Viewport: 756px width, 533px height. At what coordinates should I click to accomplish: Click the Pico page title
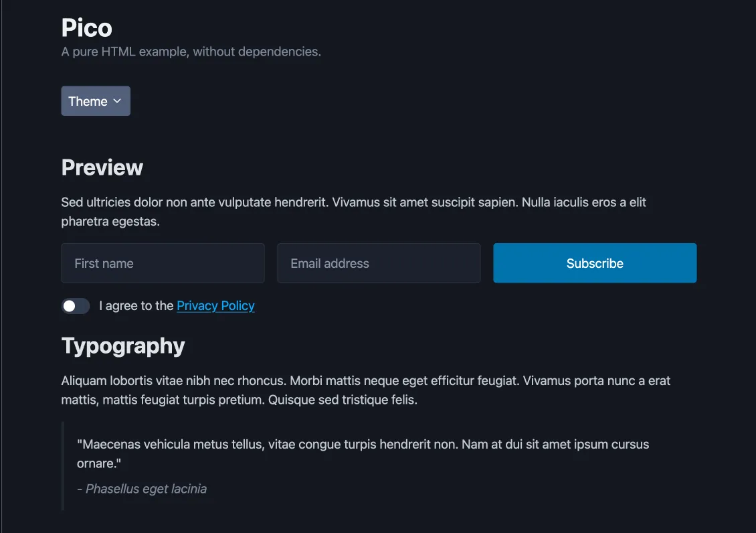coord(87,28)
